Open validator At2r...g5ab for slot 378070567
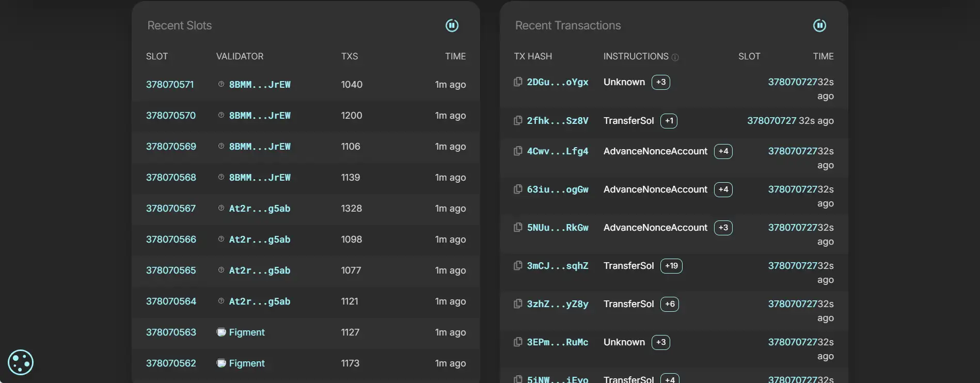The image size is (980, 383). [x=259, y=209]
